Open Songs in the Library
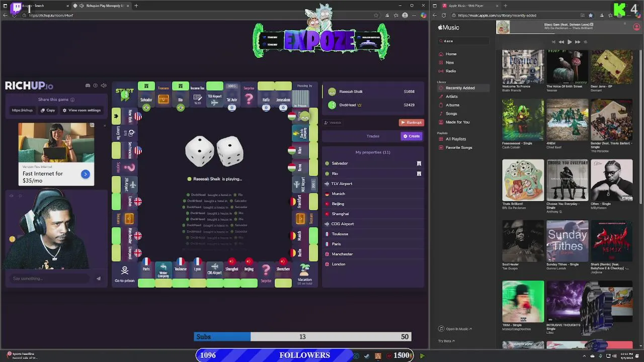This screenshot has width=644, height=362. pyautogui.click(x=451, y=114)
